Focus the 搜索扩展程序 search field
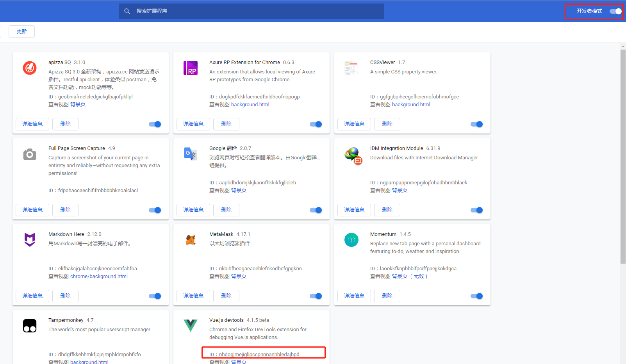The image size is (626, 364). [x=251, y=11]
